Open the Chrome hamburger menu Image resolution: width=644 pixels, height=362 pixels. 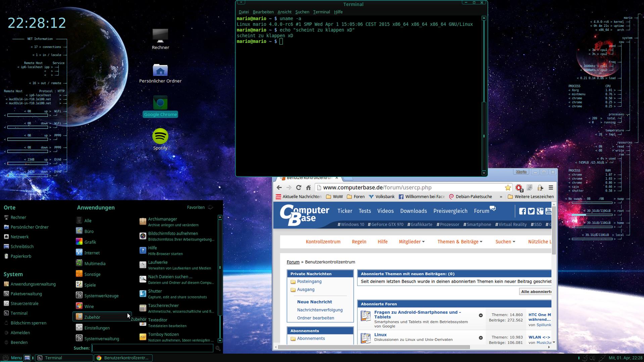coord(551,188)
